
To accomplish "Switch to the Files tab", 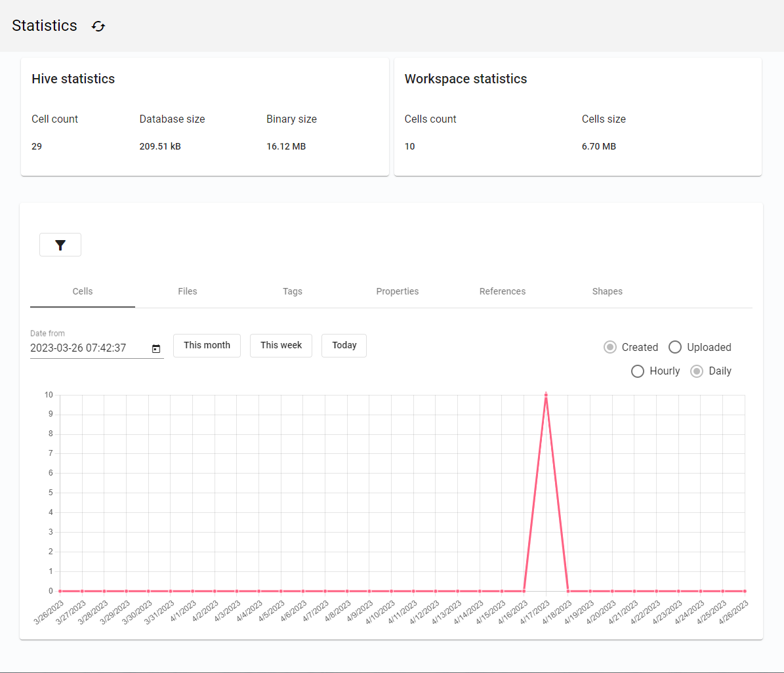I will point(188,291).
